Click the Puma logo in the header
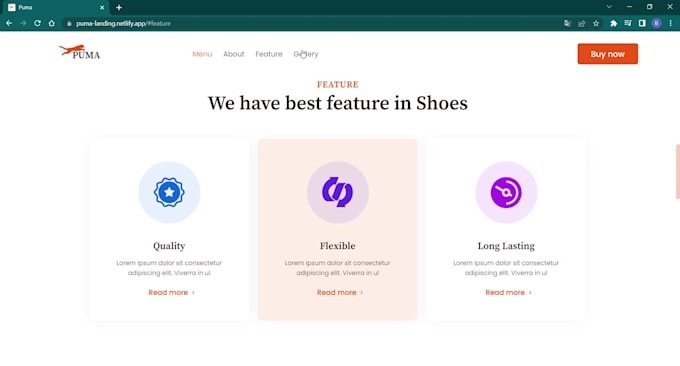The height and width of the screenshot is (366, 680). [79, 52]
